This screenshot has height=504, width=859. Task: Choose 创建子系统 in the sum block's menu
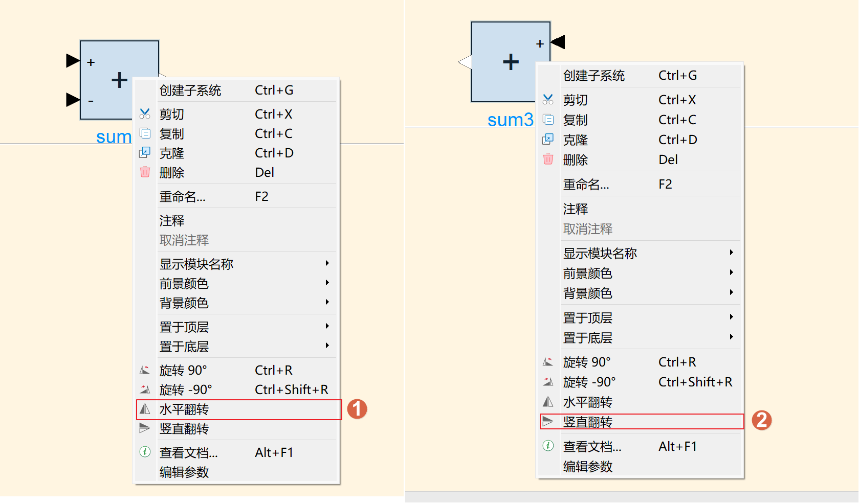pos(190,90)
